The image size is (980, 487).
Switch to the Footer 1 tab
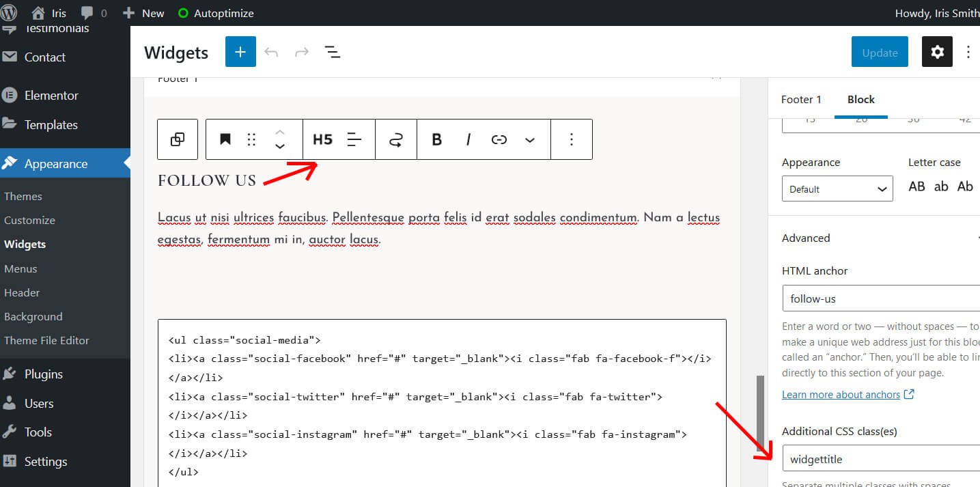pyautogui.click(x=801, y=100)
